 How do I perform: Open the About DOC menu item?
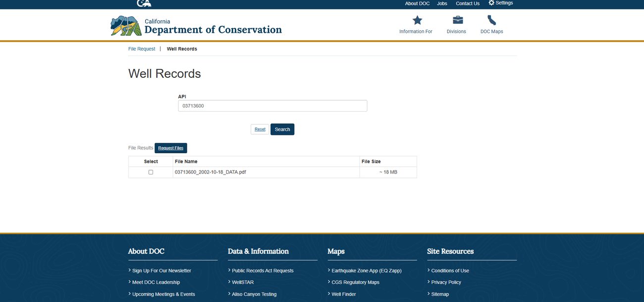click(417, 3)
